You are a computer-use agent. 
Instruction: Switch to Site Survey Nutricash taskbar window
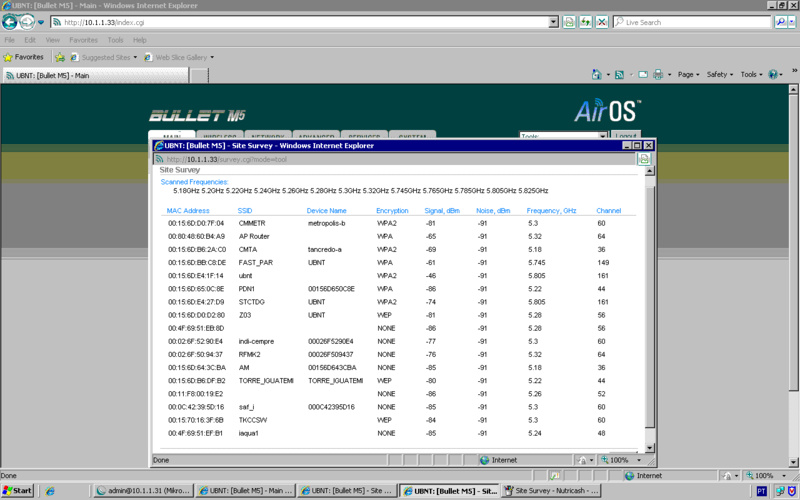click(x=551, y=491)
